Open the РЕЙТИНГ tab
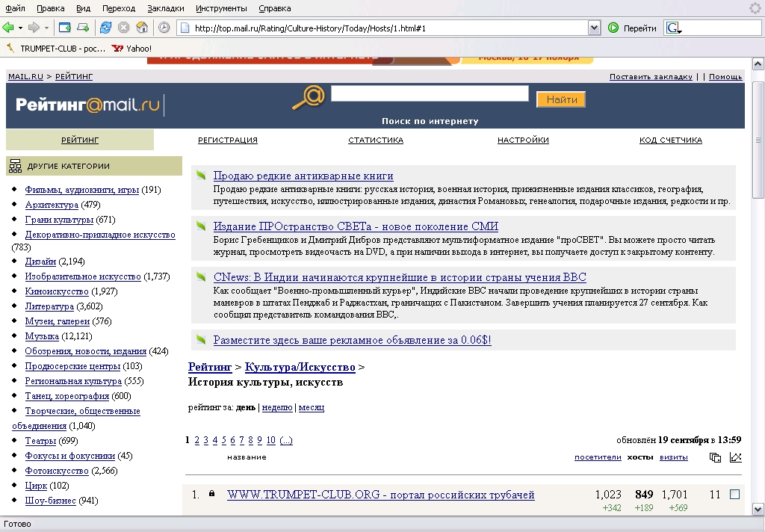The image size is (765, 532). click(80, 140)
